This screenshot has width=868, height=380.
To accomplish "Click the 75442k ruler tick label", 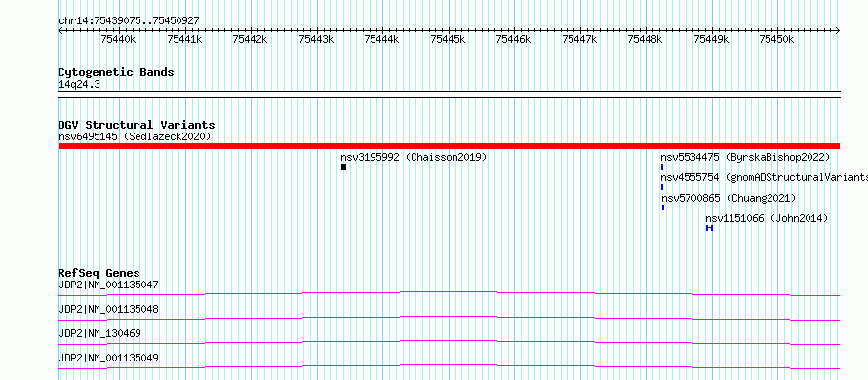I will tap(250, 39).
